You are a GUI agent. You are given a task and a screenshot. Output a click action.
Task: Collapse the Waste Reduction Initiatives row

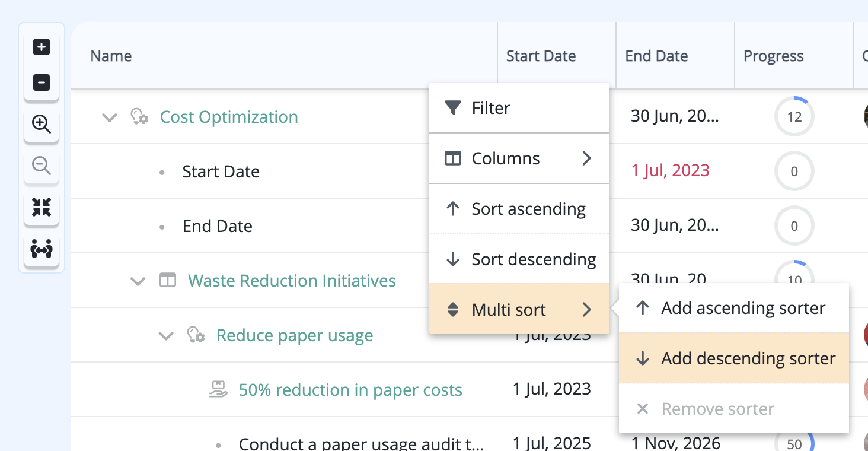138,281
